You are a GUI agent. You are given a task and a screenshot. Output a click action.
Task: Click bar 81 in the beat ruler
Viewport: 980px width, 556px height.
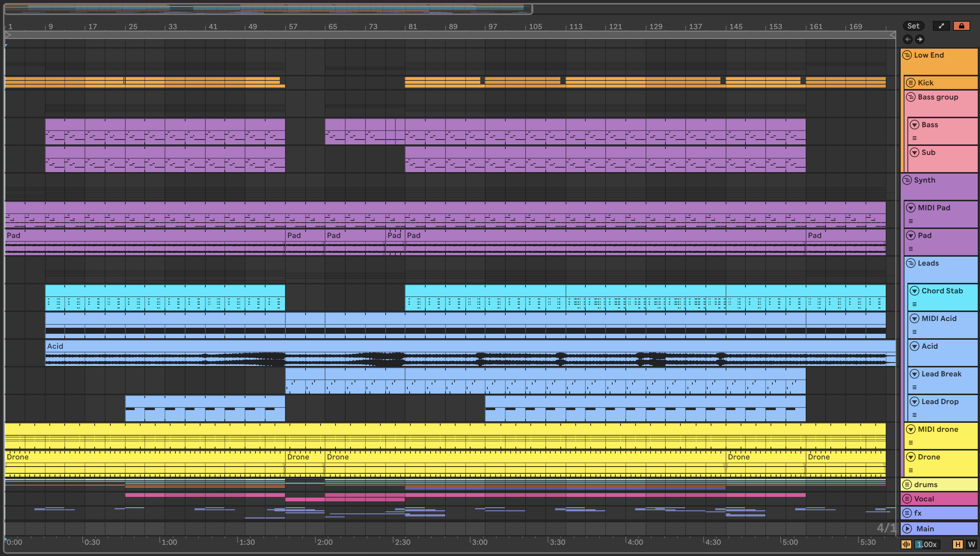(x=412, y=27)
